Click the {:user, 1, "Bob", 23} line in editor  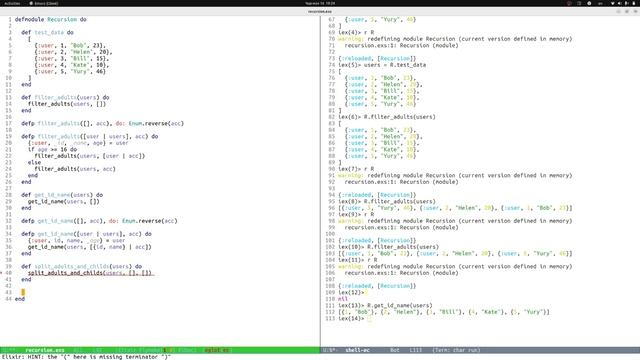tap(70, 45)
